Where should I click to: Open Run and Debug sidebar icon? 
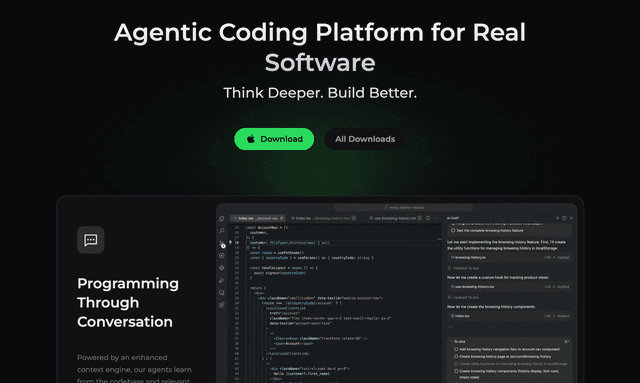(x=222, y=256)
